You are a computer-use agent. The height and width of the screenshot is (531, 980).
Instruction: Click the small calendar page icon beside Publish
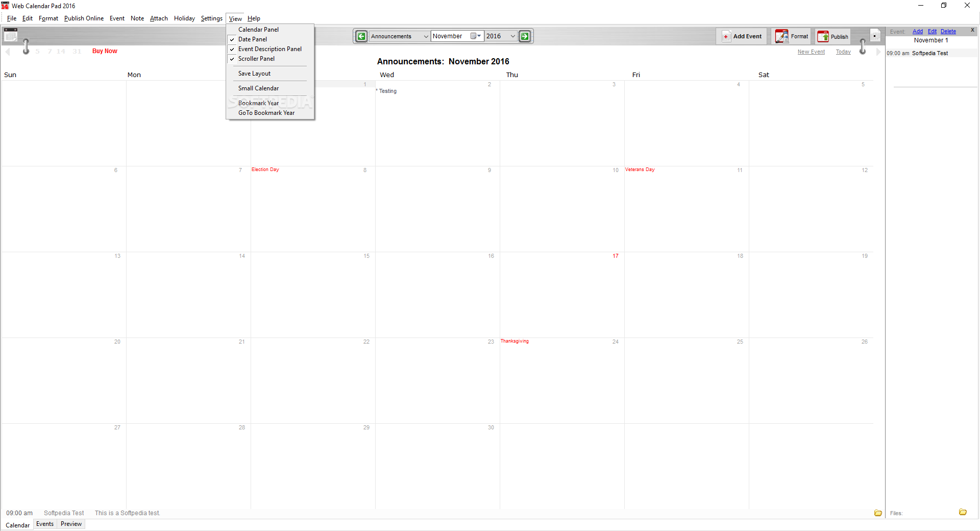pos(875,36)
